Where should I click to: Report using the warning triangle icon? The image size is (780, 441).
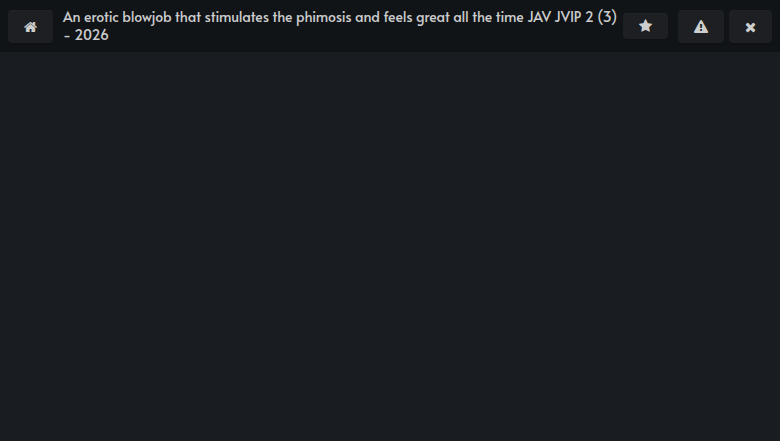(701, 27)
